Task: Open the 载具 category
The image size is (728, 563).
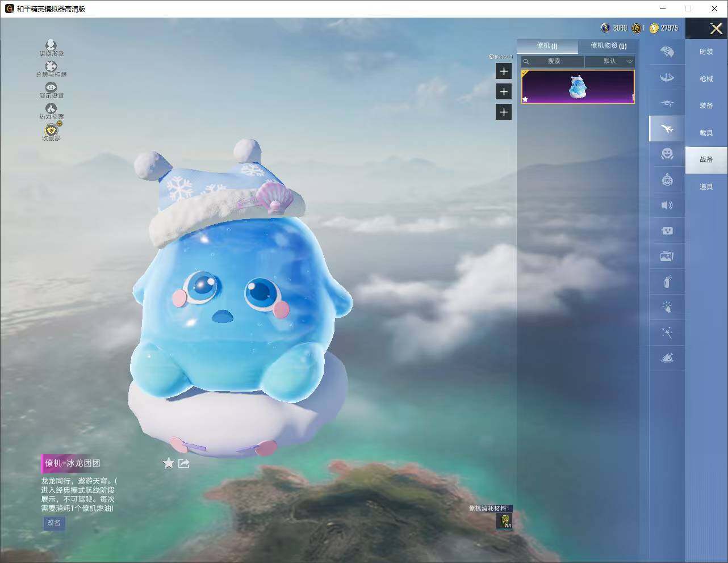Action: 706,133
